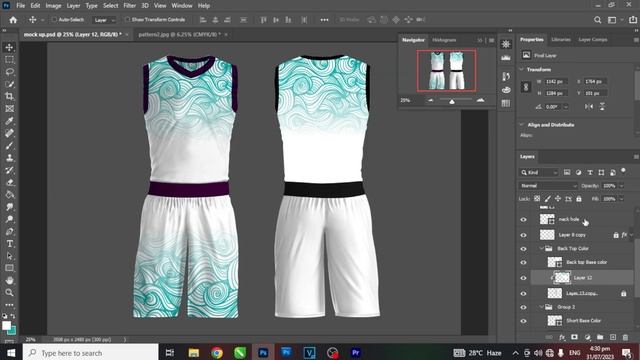
Task: Hide the Group 2 folder
Action: [x=523, y=307]
